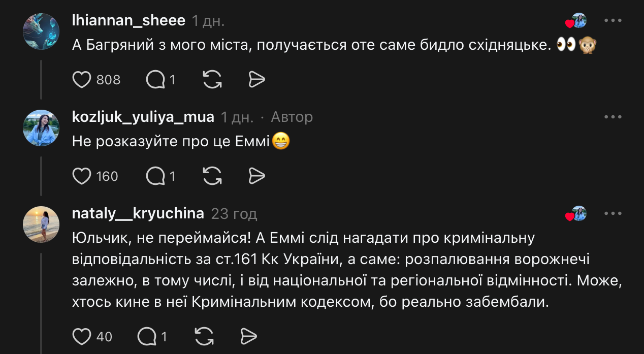Screen dimensions: 644x354
Task: Repost nataly__kryuchina's comment
Action: coord(204,336)
